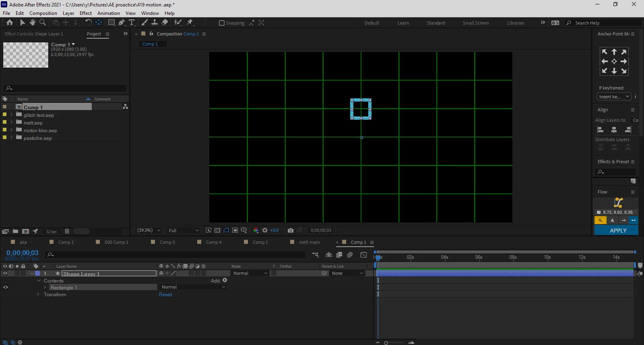The height and width of the screenshot is (345, 644).
Task: Click the blue label color of Shape Layer 1
Action: coord(37,273)
